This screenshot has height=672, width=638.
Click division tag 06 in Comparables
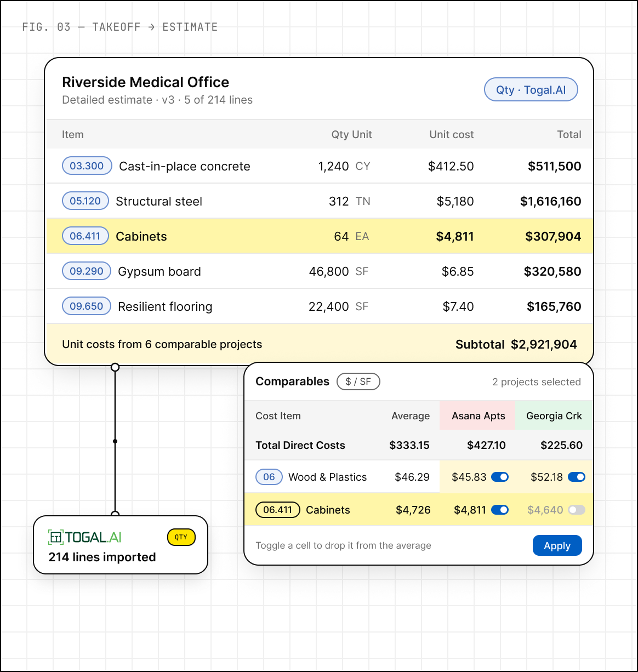coord(269,477)
